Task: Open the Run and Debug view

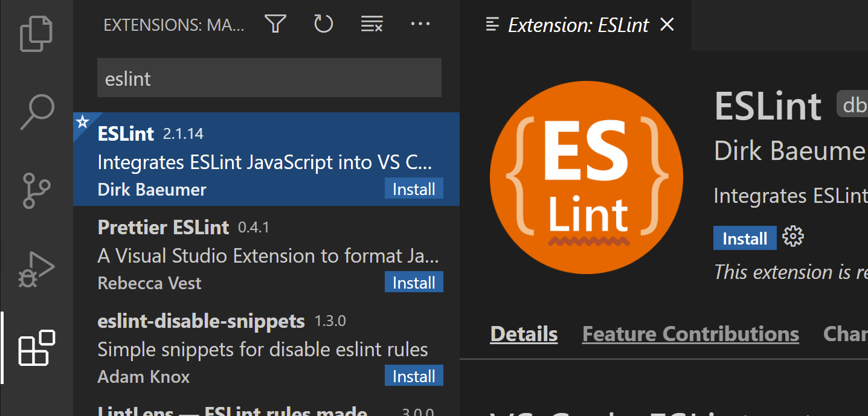Action: click(x=37, y=269)
